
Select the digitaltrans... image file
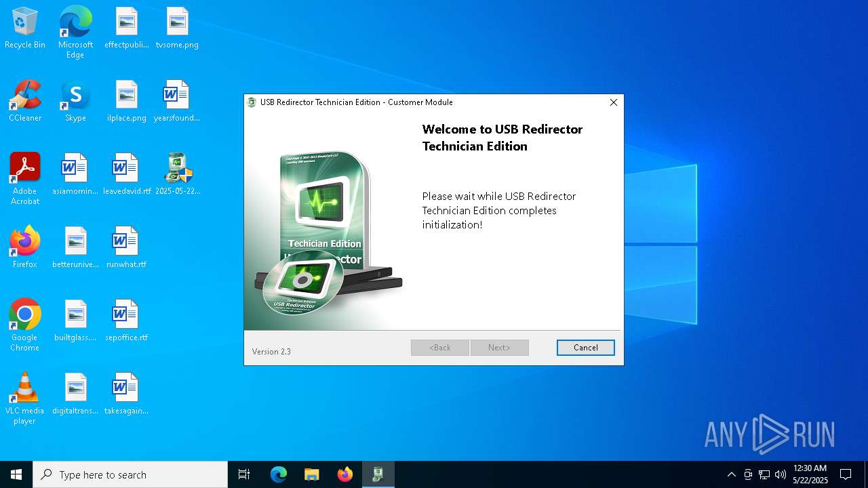(x=75, y=394)
